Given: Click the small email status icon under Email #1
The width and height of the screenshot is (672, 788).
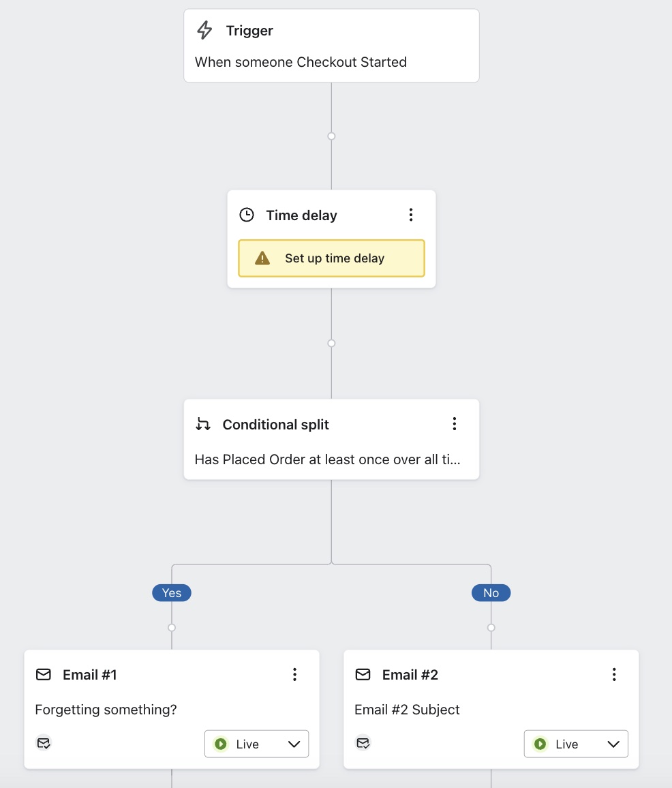Looking at the screenshot, I should [x=44, y=743].
